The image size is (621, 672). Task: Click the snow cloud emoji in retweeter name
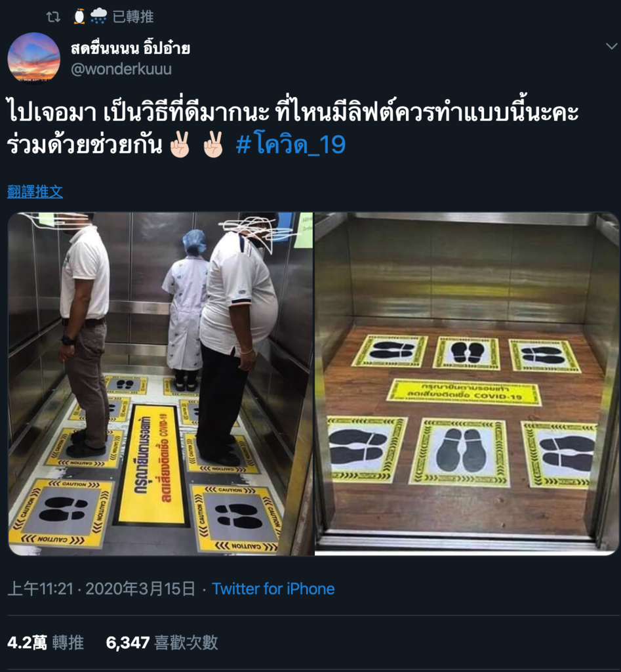coord(98,16)
